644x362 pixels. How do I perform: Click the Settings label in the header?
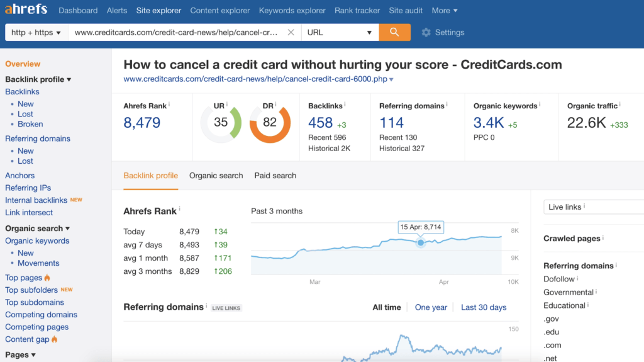pyautogui.click(x=450, y=33)
